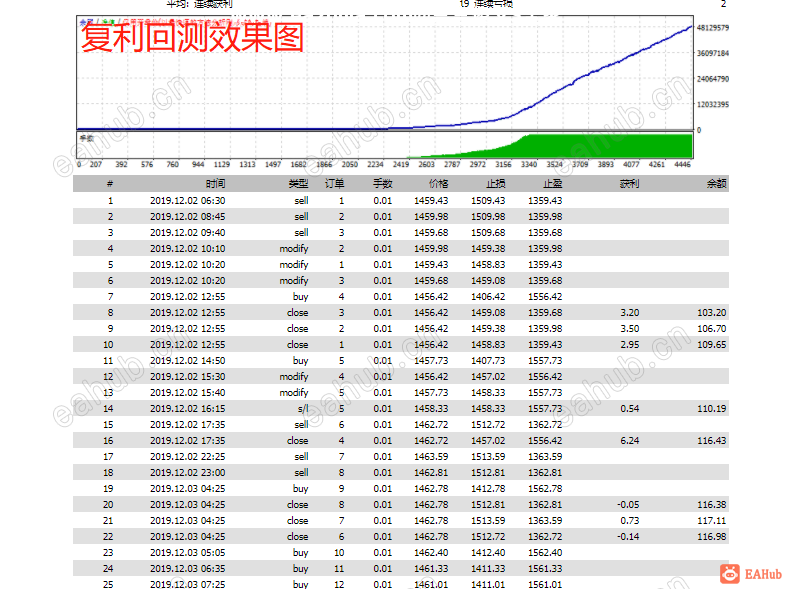Click the EAHub logo icon
791x589 pixels.
tap(729, 573)
